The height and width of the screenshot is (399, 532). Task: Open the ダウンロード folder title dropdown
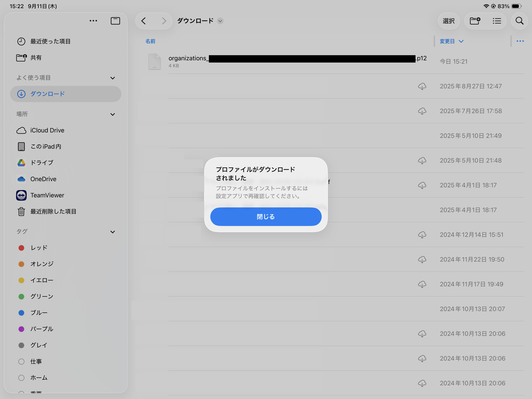tap(220, 21)
